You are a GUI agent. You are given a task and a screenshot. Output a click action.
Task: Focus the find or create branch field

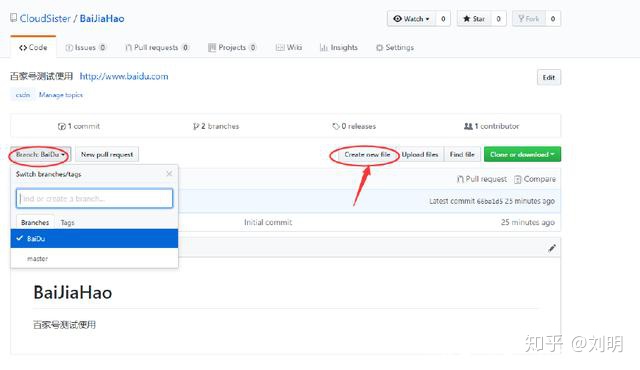click(x=94, y=198)
